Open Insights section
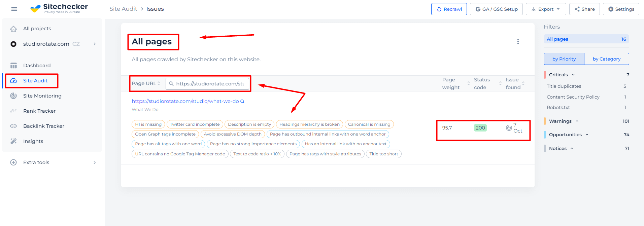The width and height of the screenshot is (644, 226). (x=33, y=141)
